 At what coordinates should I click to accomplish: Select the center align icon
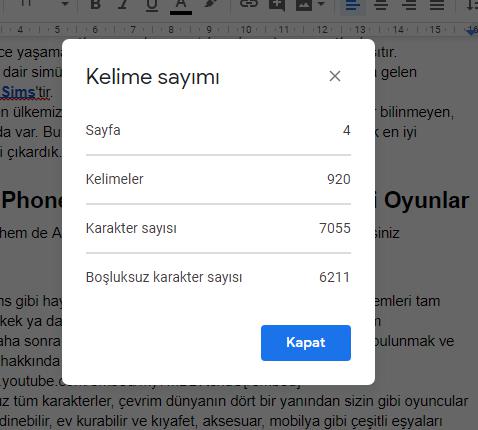[x=381, y=5]
